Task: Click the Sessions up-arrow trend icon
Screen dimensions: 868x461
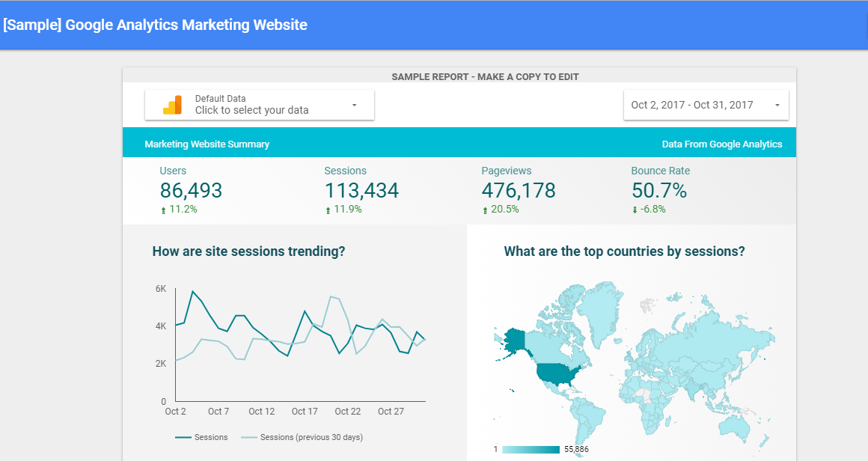Action: click(328, 210)
